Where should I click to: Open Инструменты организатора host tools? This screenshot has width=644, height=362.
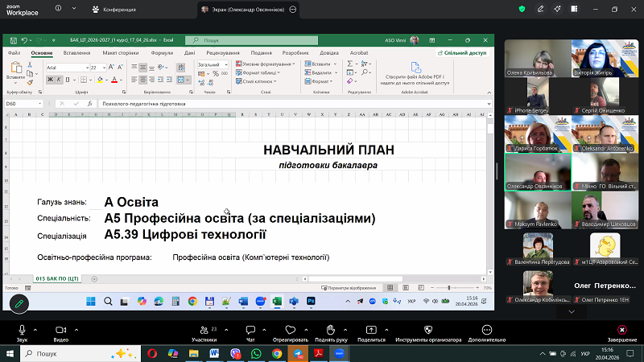coord(427,331)
